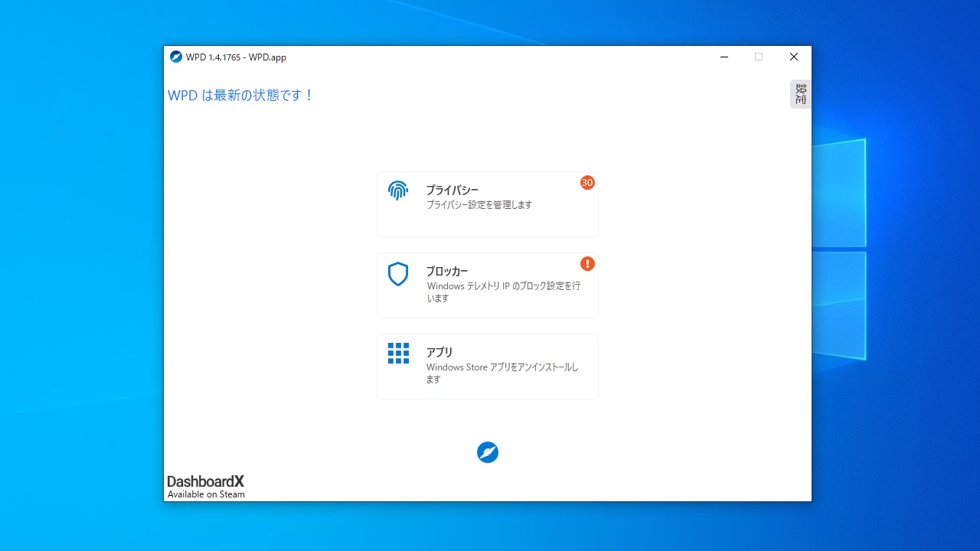Close the WPD window
This screenshot has height=551, width=980.
coord(794,57)
